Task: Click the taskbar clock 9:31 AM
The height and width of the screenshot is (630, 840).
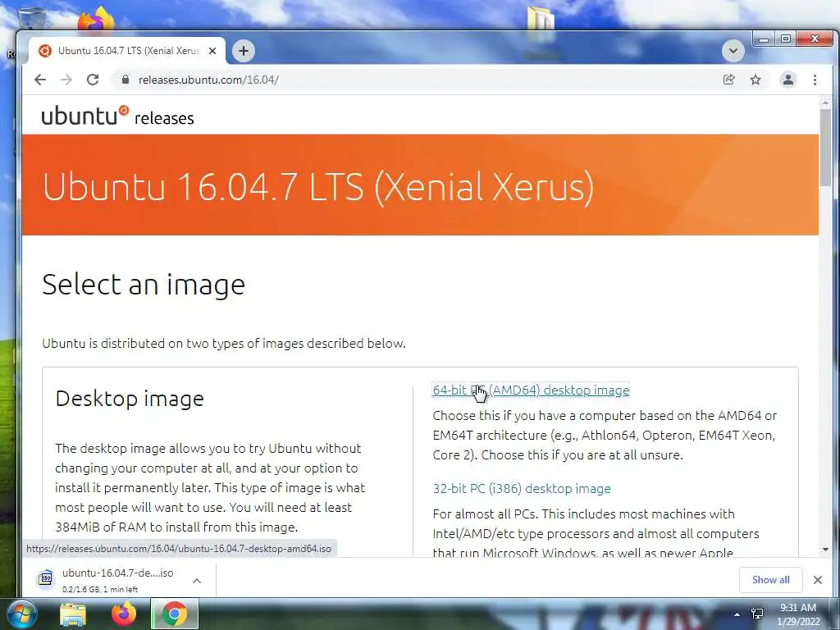Action: coord(797,608)
